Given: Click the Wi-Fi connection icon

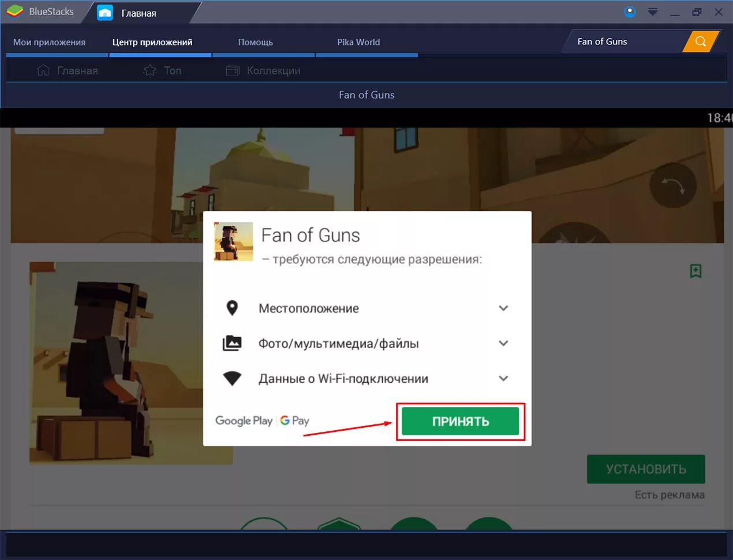Looking at the screenshot, I should point(232,378).
